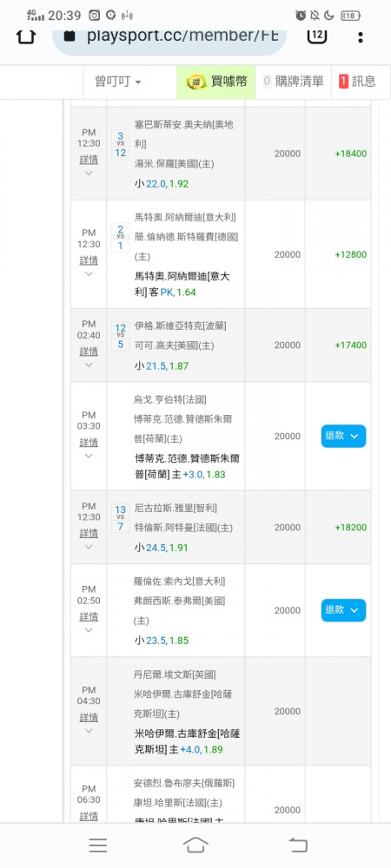
Task: Expand the chevron under first PM 12:30 詳情
Action: [x=89, y=174]
